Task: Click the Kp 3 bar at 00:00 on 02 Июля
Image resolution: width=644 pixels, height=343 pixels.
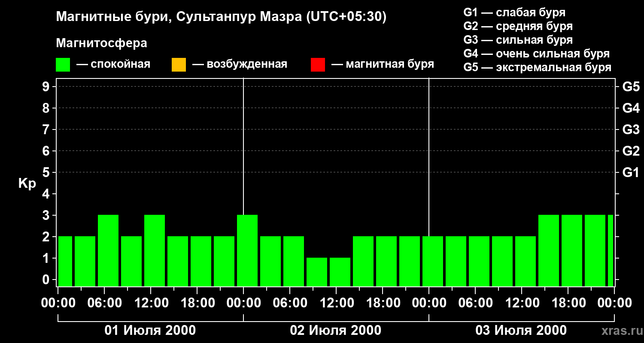Action: point(247,250)
